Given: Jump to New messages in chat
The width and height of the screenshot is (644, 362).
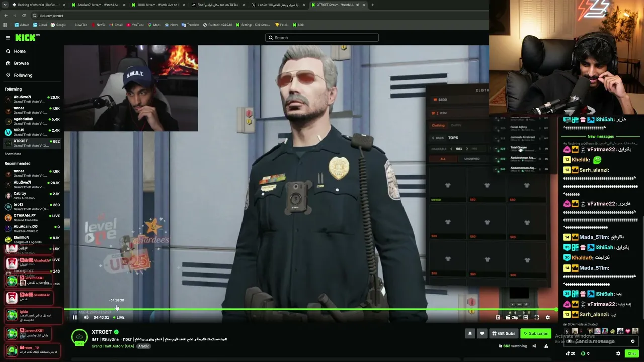Looking at the screenshot, I should tap(601, 137).
